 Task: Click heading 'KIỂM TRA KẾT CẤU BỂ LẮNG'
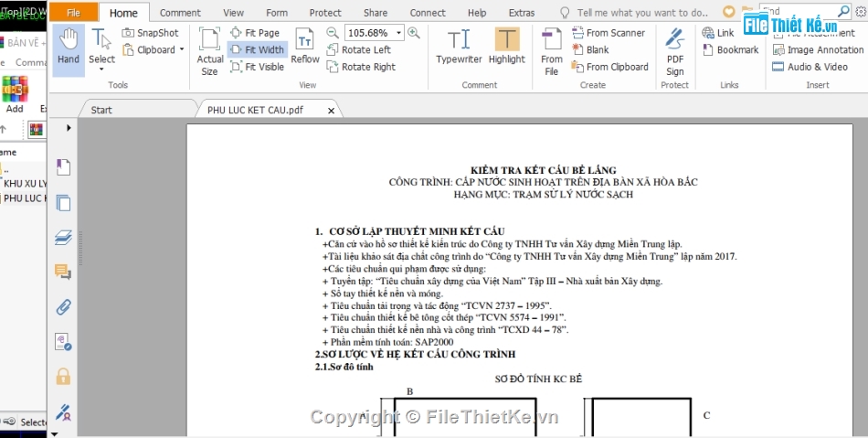click(x=543, y=170)
